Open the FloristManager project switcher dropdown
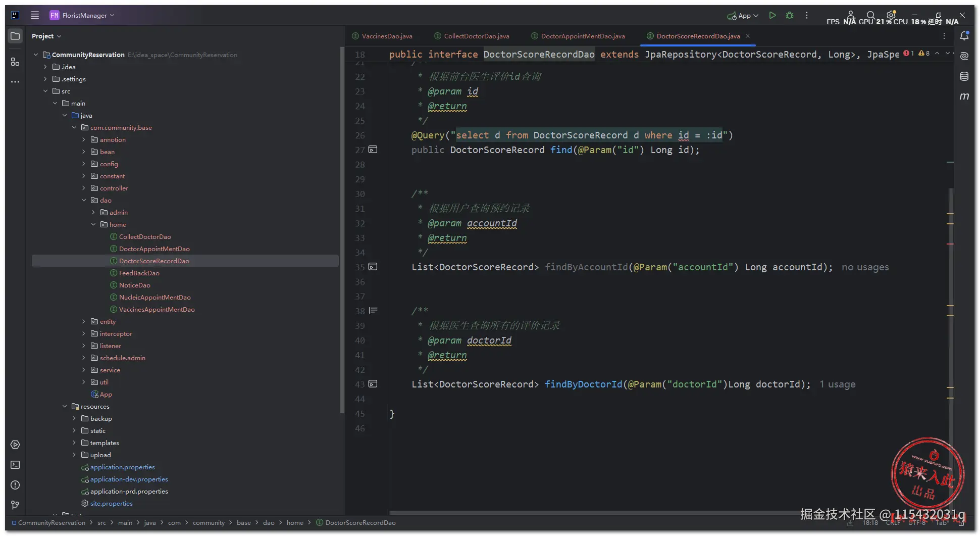The image size is (980, 536). point(82,15)
